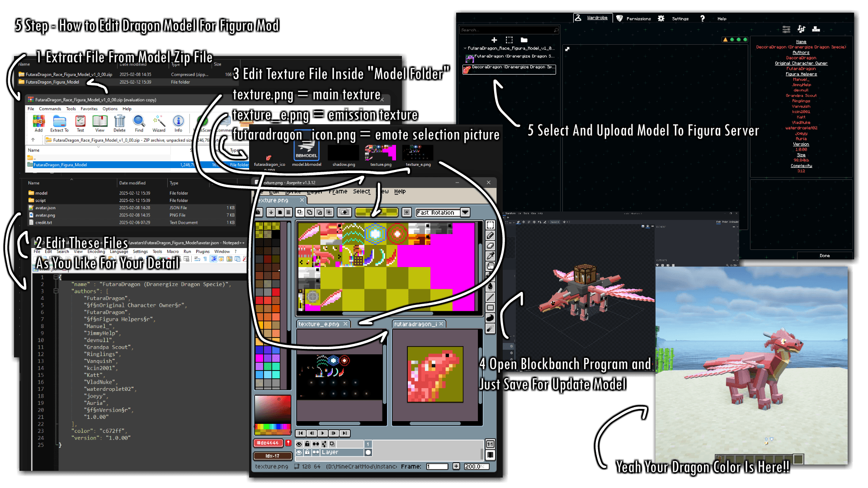This screenshot has width=868, height=488.
Task: Select the Aseprite marquee selection tool
Action: pyautogui.click(x=490, y=225)
